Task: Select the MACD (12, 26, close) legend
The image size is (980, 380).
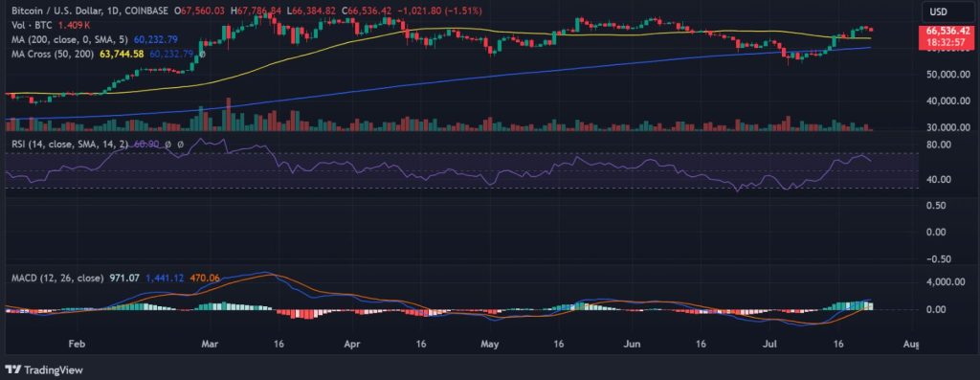Action: (56, 278)
